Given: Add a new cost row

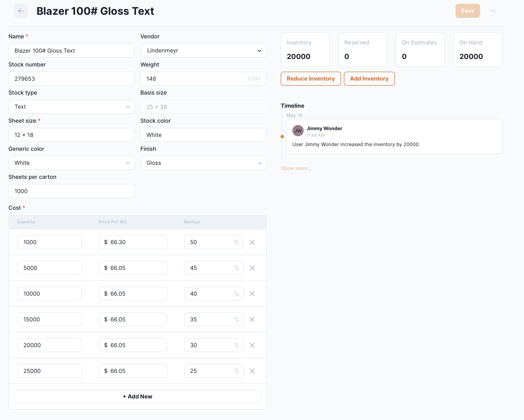Looking at the screenshot, I should 137,396.
